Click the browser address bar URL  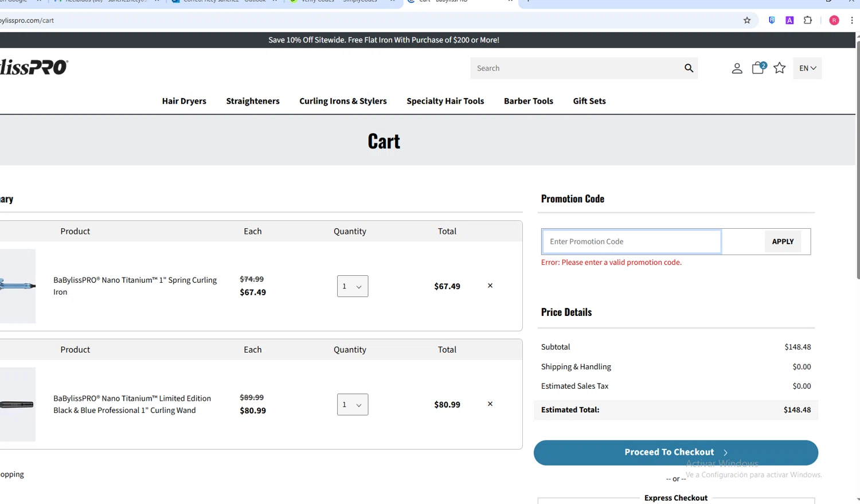click(x=27, y=20)
